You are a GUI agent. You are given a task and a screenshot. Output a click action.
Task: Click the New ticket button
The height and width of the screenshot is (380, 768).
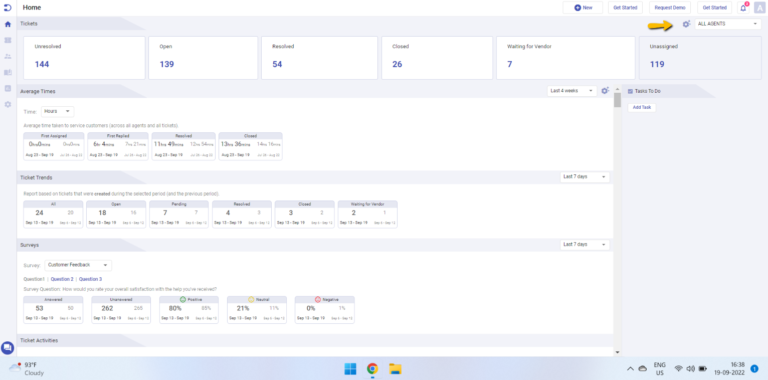coord(582,8)
